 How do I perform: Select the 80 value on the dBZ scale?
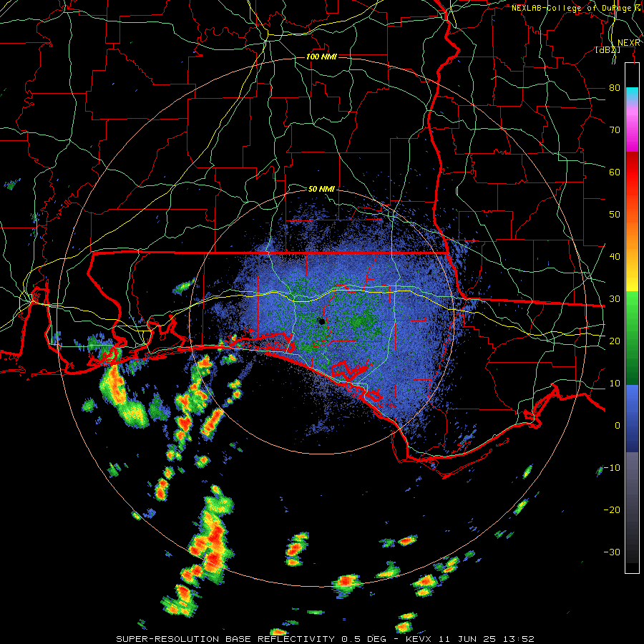(615, 87)
